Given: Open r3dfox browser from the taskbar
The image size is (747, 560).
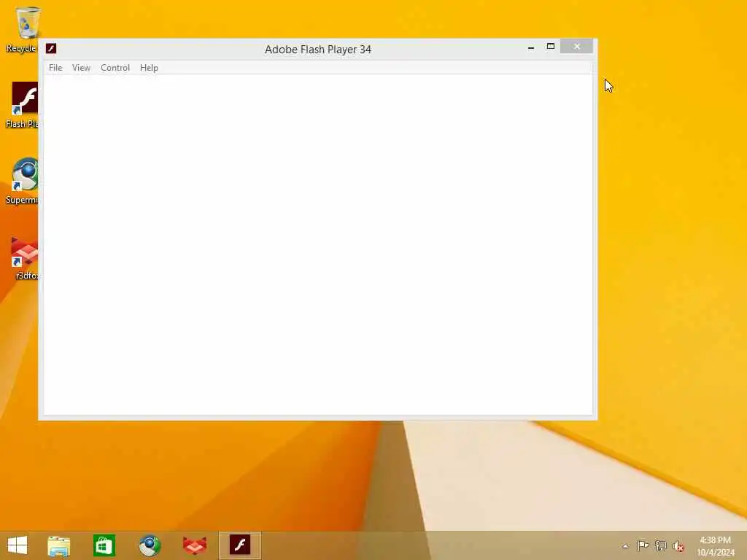Looking at the screenshot, I should [195, 545].
